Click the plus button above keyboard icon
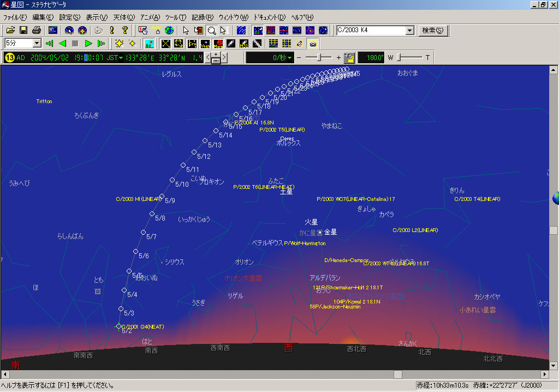 pos(216,55)
